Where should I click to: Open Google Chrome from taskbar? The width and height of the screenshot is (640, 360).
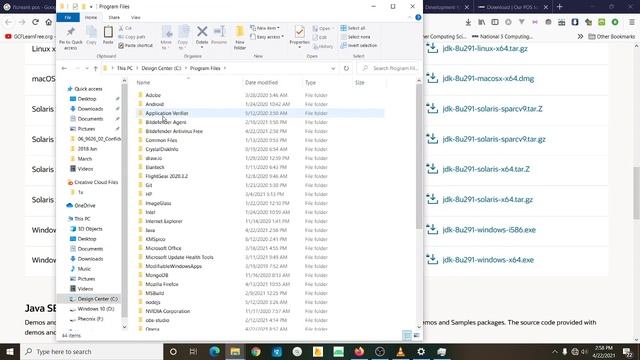pyautogui.click(x=256, y=351)
